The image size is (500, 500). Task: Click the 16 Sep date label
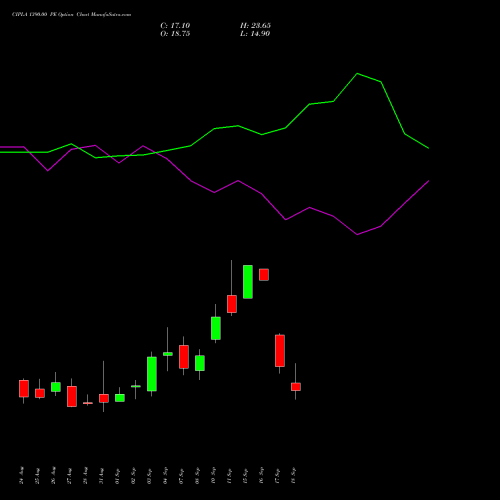click(x=262, y=476)
